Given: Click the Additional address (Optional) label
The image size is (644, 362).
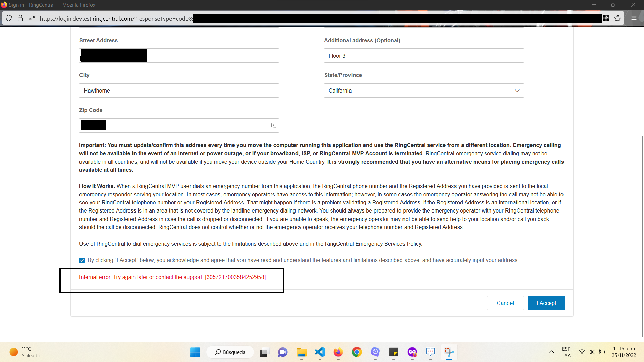Looking at the screenshot, I should (362, 40).
